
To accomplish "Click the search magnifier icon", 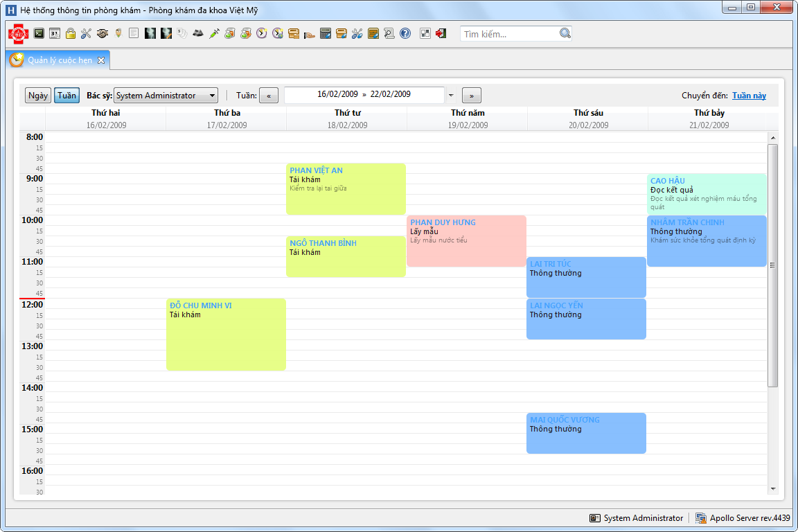I will [x=565, y=33].
